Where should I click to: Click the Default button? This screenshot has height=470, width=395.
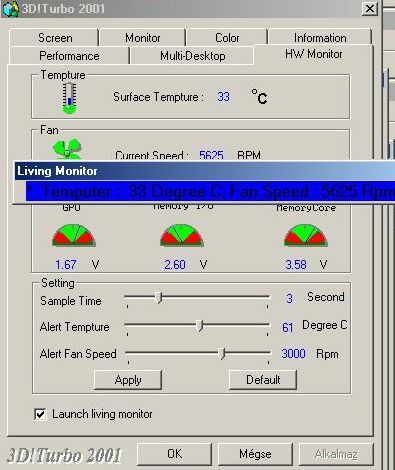[263, 380]
